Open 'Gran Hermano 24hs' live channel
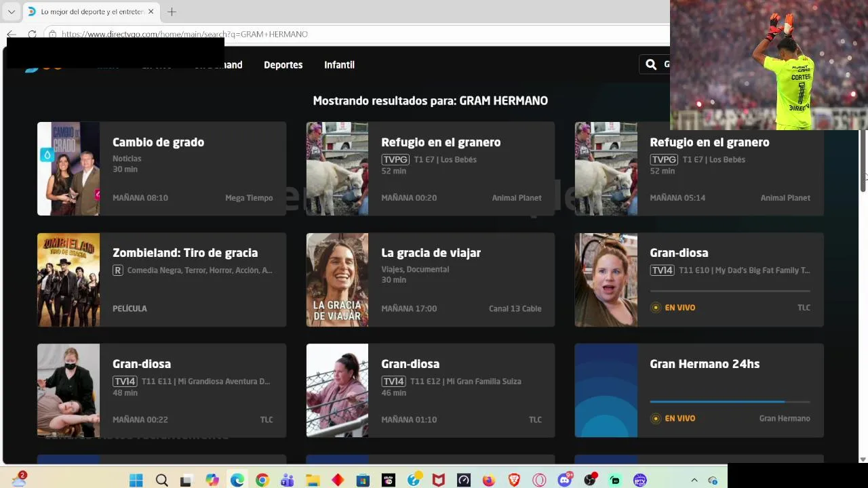The image size is (868, 488). (x=699, y=390)
